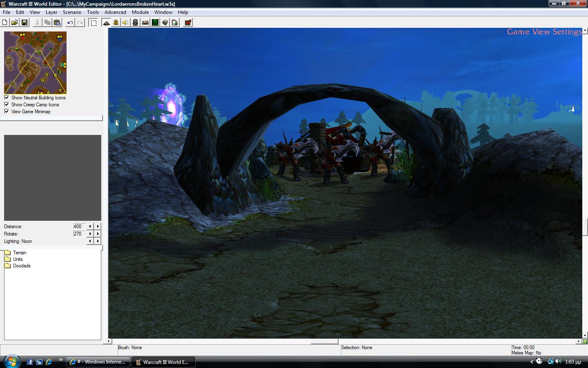Click Warcraft III World Editor taskbar button
588x368 pixels.
[163, 362]
